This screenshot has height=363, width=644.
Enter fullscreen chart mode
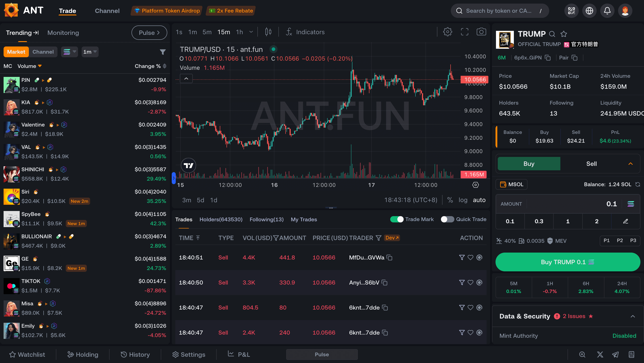tap(464, 32)
